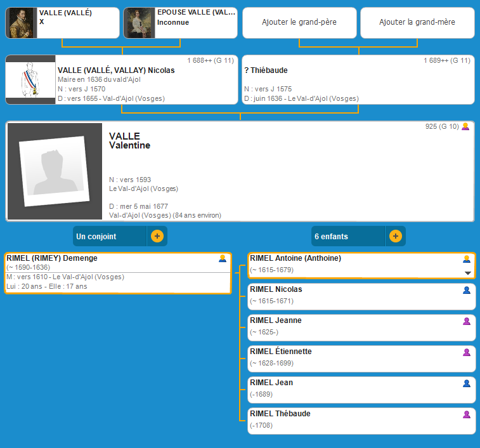This screenshot has height=448, width=480.
Task: Open great-grandfather VALLE (VALLÉ) X portrait
Action: (x=21, y=23)
